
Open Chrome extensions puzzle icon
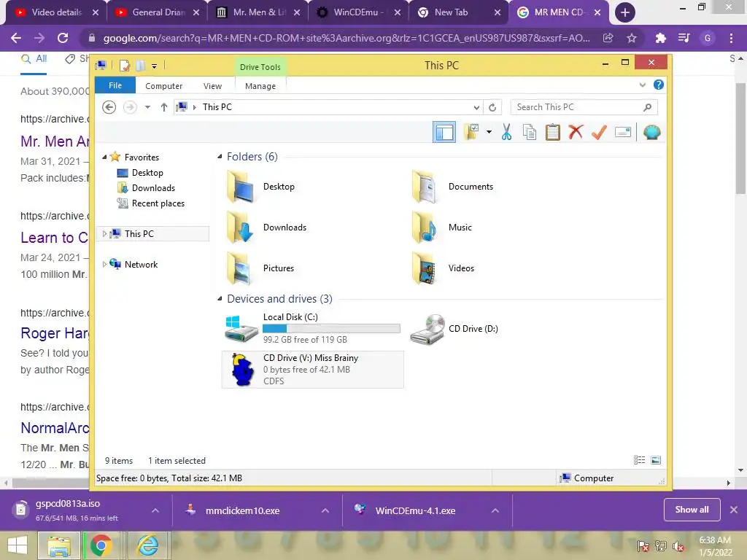coord(660,38)
